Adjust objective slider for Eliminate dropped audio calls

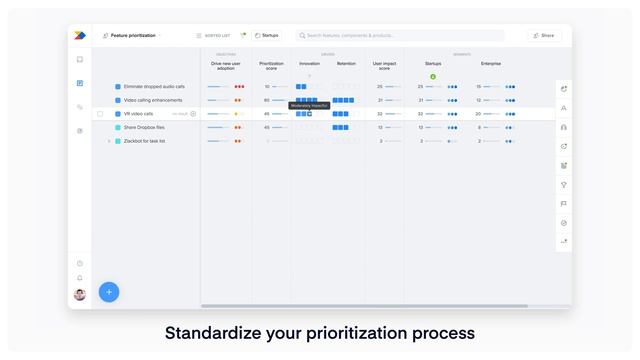pyautogui.click(x=218, y=87)
